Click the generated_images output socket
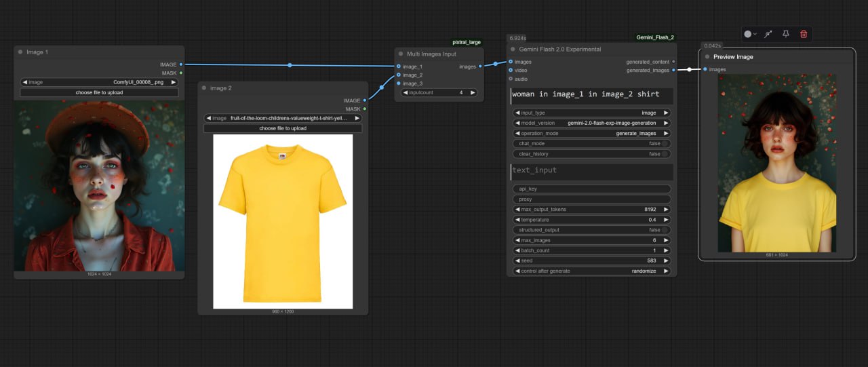This screenshot has width=868, height=367. tap(673, 70)
